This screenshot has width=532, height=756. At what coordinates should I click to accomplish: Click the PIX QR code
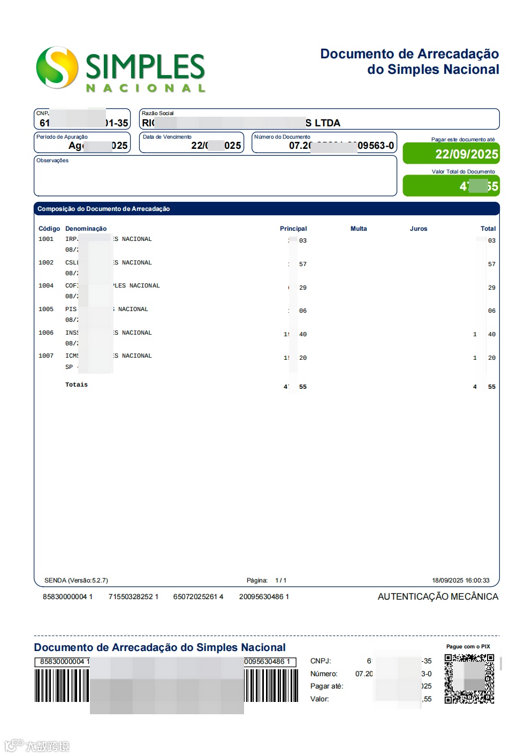(469, 678)
